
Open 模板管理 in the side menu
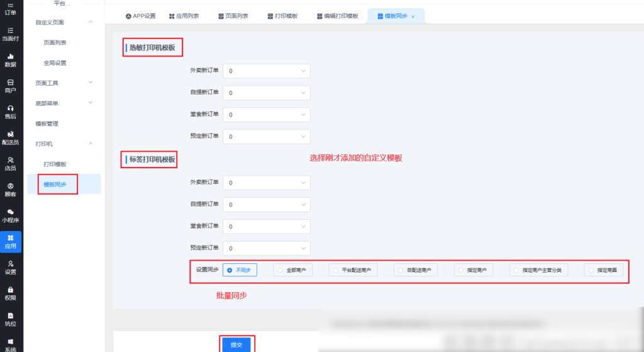[x=47, y=123]
